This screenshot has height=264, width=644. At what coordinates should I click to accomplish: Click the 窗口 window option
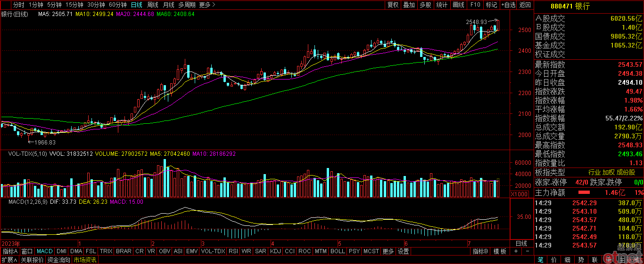(x=27, y=252)
